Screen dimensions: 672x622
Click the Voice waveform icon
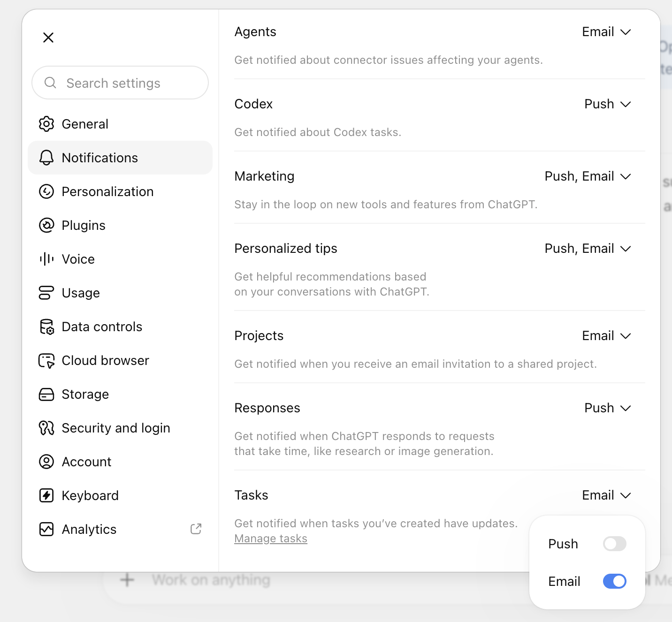pyautogui.click(x=46, y=259)
